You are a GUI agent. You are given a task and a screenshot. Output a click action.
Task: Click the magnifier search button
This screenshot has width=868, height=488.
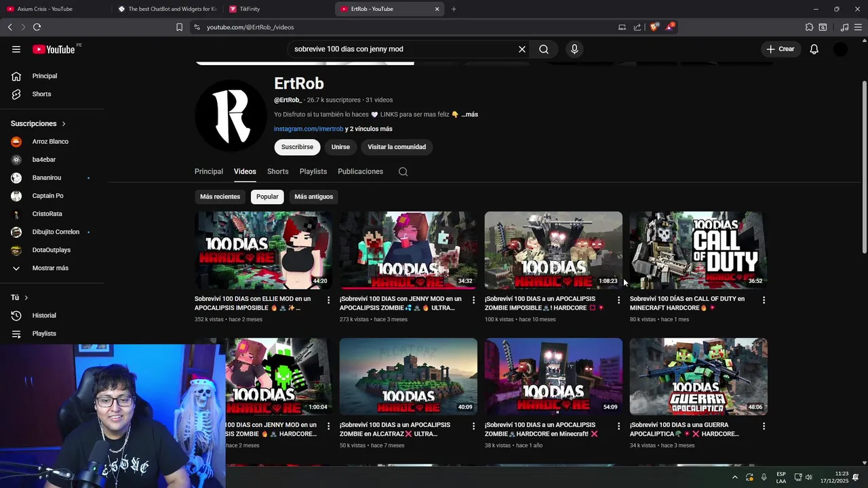pos(544,49)
